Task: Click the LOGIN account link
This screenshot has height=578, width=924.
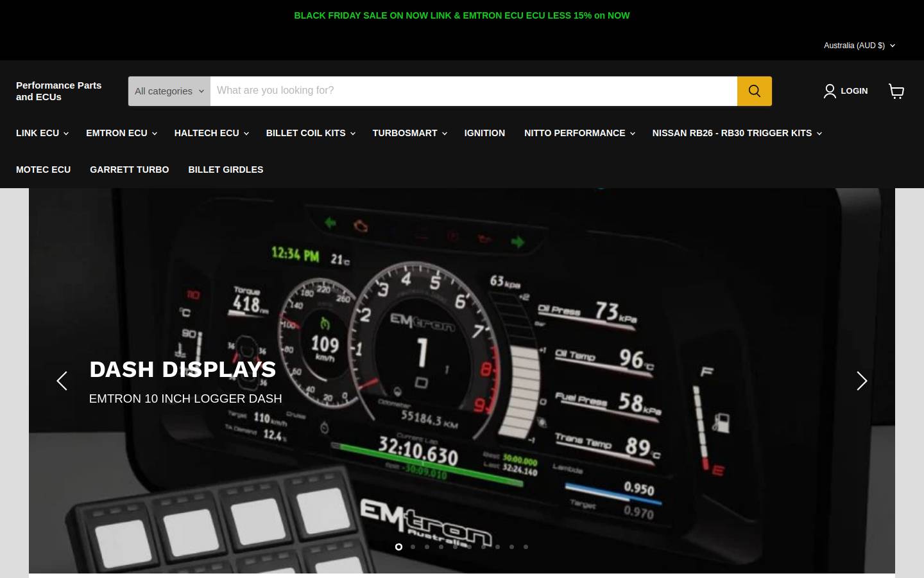Action: [846, 91]
